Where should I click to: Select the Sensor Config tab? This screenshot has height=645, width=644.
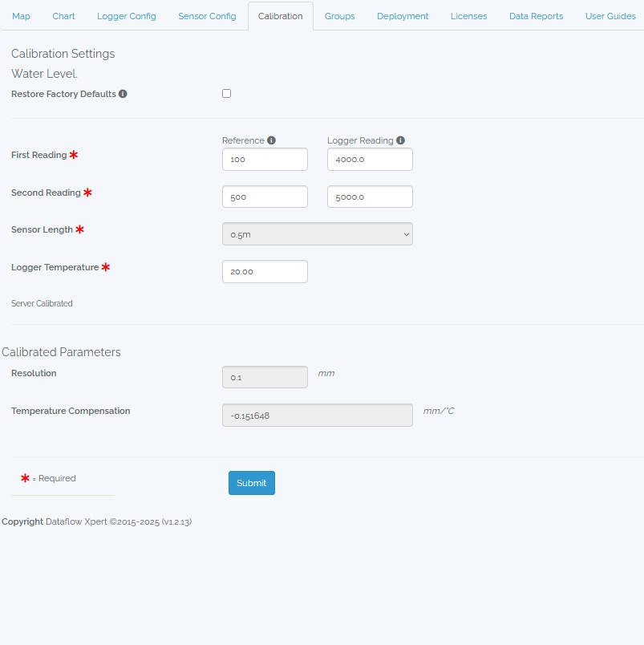click(x=207, y=16)
